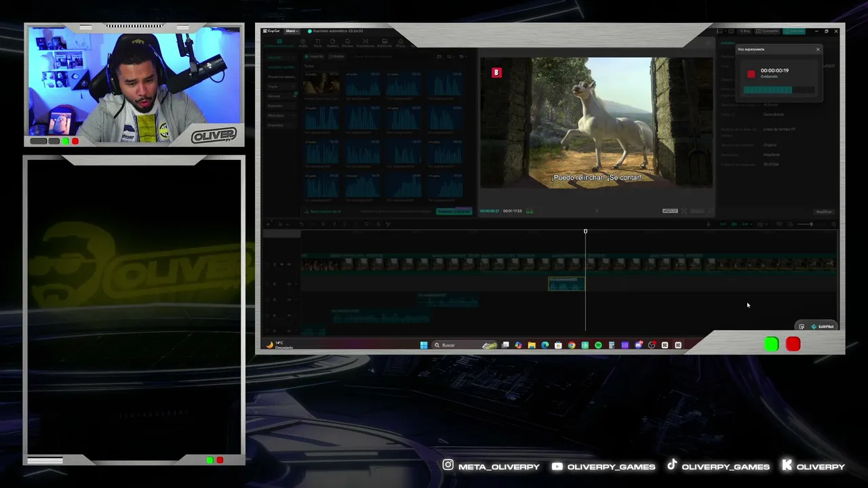
Task: Expand the Importar section in the sidebar
Action: (281, 57)
